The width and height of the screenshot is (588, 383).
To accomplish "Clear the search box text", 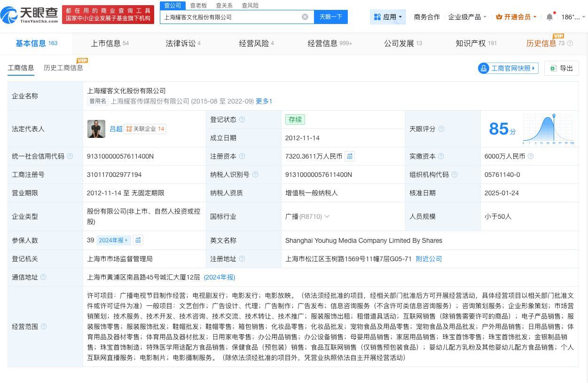I will (x=305, y=17).
